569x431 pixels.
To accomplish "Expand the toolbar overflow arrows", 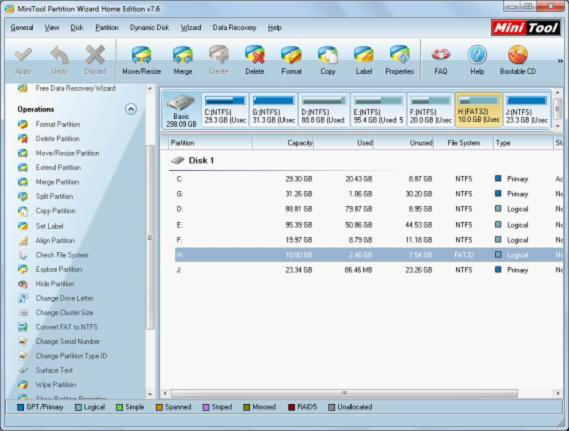I will (x=561, y=61).
